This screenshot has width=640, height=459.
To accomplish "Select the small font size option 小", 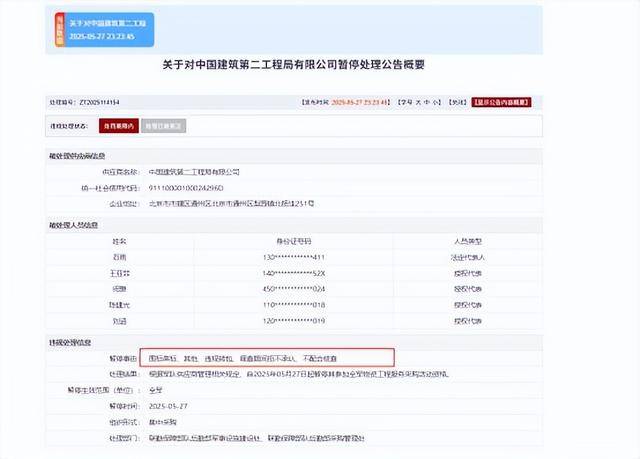I will point(434,102).
